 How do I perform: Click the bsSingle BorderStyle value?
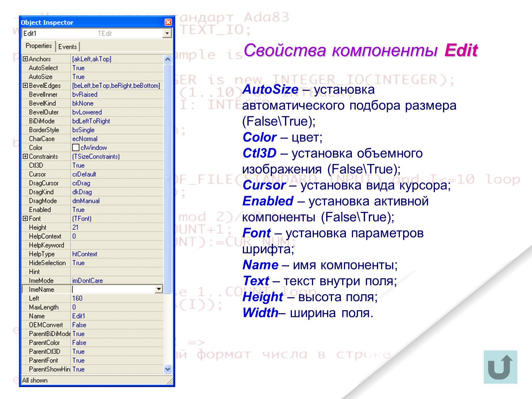click(83, 130)
